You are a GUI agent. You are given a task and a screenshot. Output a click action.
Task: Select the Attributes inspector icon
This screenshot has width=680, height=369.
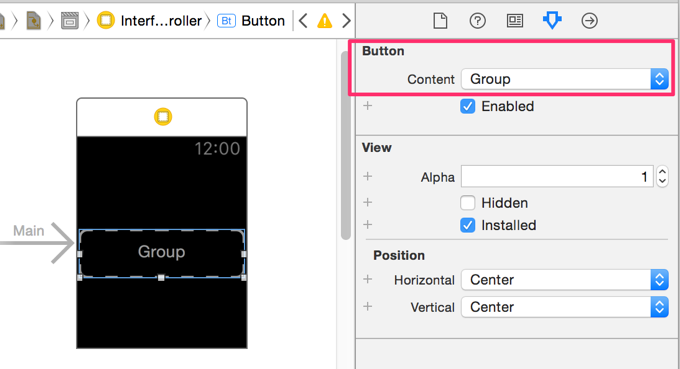click(552, 20)
